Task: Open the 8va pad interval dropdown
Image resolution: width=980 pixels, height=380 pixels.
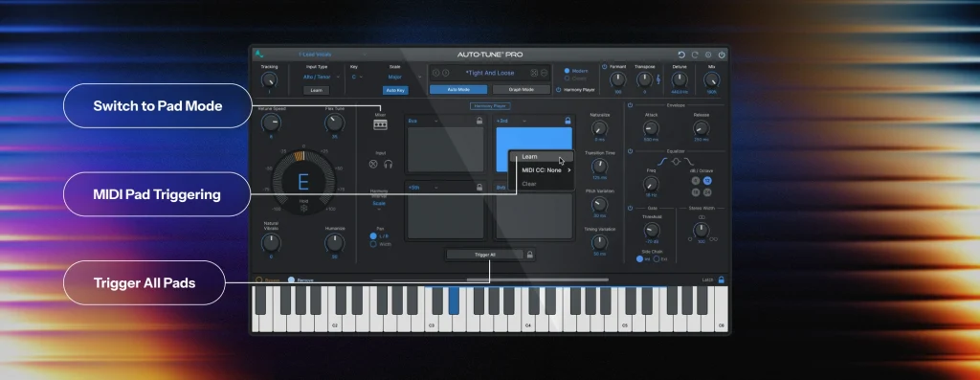Action: coord(423,121)
